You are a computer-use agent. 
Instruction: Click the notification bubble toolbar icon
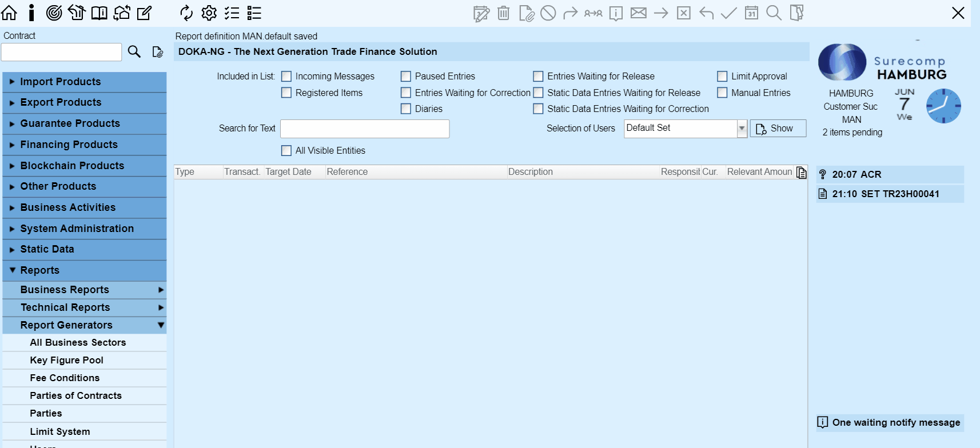(616, 13)
